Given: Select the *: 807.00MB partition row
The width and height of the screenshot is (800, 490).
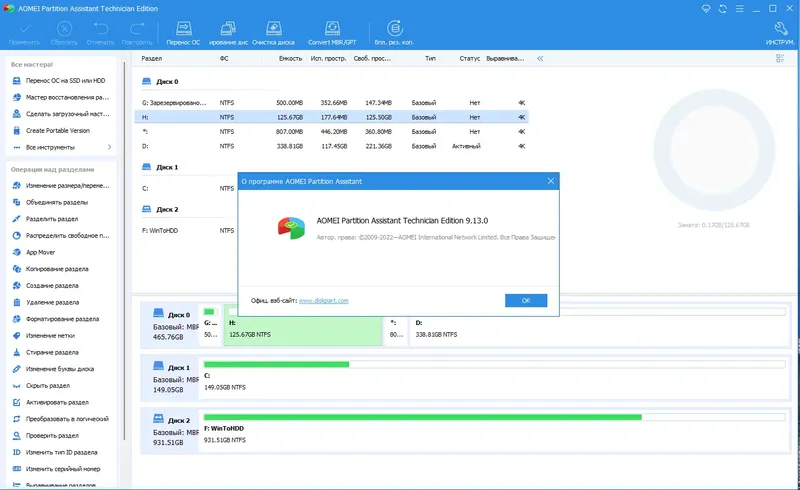Looking at the screenshot, I should tap(332, 132).
